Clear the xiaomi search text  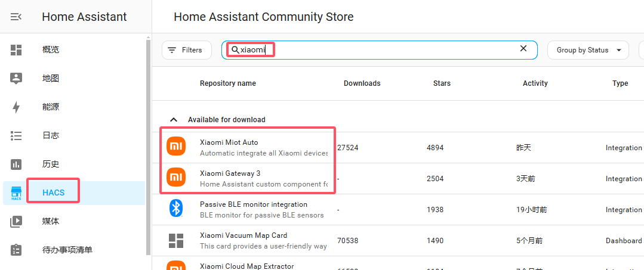[x=523, y=49]
